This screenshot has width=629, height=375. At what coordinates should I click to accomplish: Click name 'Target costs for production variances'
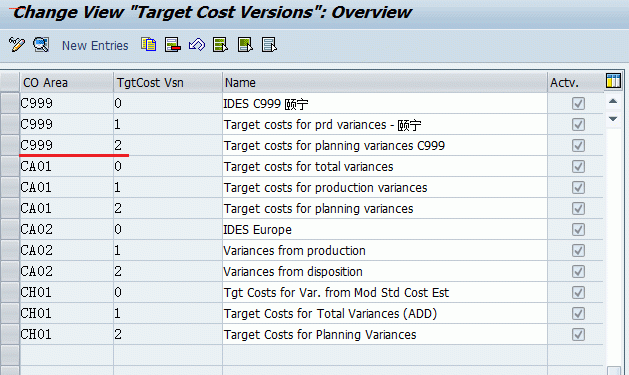pos(384,187)
